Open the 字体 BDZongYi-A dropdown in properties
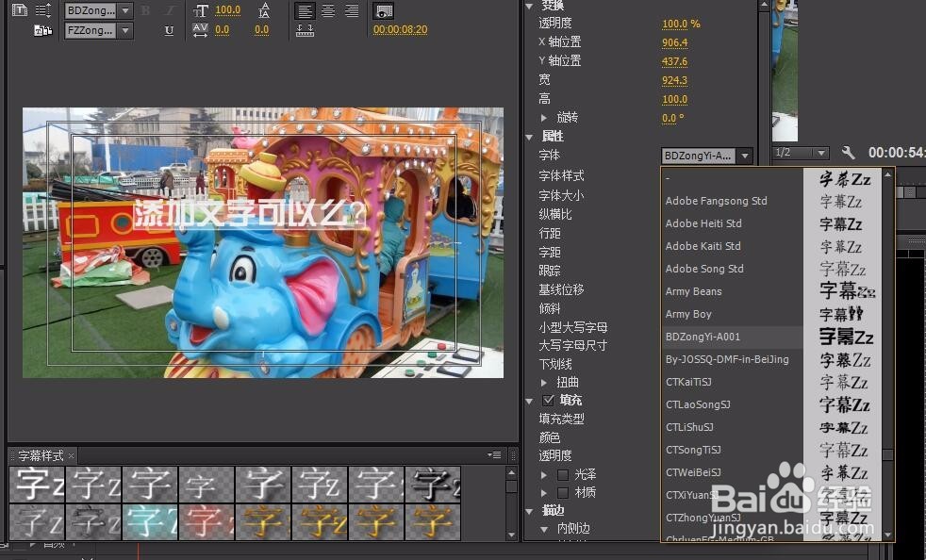Image resolution: width=926 pixels, height=560 pixels. (707, 156)
